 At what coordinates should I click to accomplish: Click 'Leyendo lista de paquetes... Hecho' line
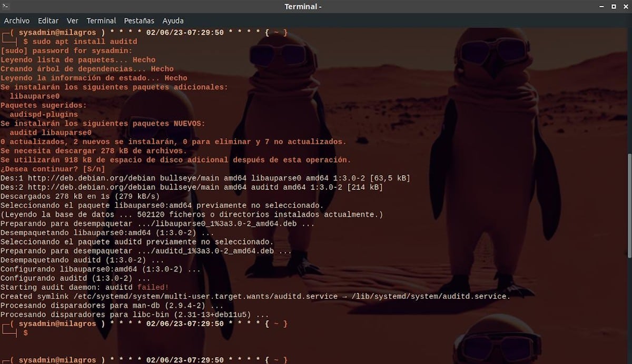(78, 59)
